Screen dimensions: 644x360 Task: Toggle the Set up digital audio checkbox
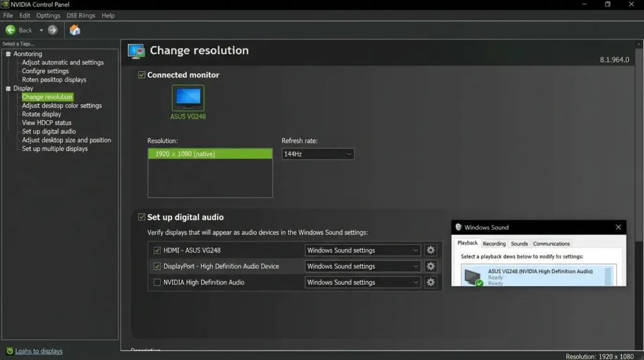point(142,217)
